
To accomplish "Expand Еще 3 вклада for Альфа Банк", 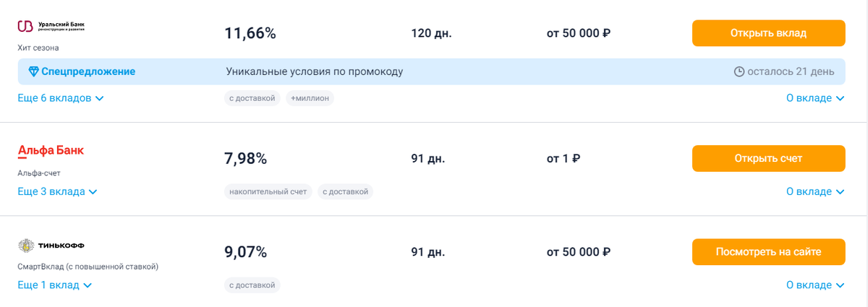I will click(x=57, y=191).
